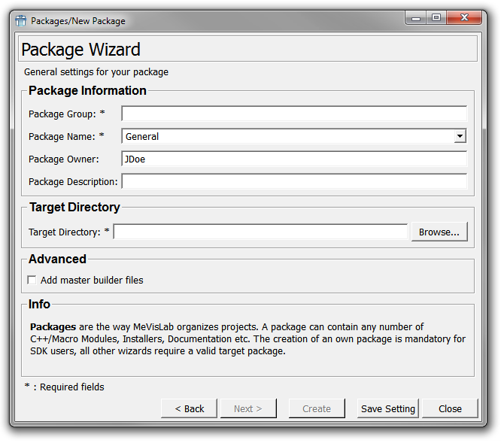Click the Save Setting button
This screenshot has height=443, width=504.
[387, 408]
